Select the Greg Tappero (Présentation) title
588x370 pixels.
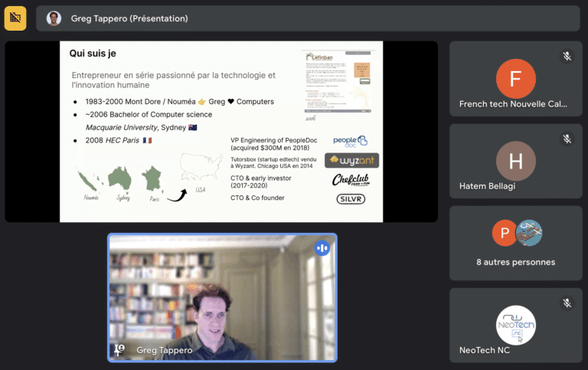click(129, 18)
